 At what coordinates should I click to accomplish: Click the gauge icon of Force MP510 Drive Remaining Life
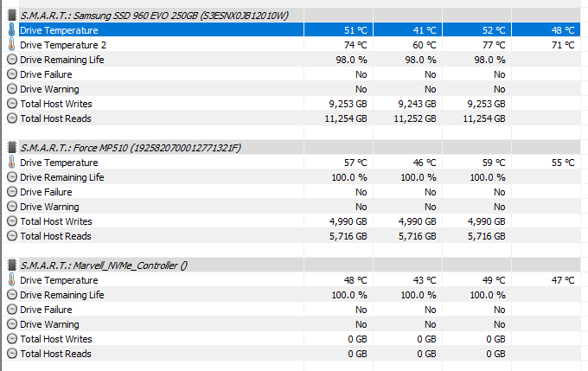[x=12, y=177]
